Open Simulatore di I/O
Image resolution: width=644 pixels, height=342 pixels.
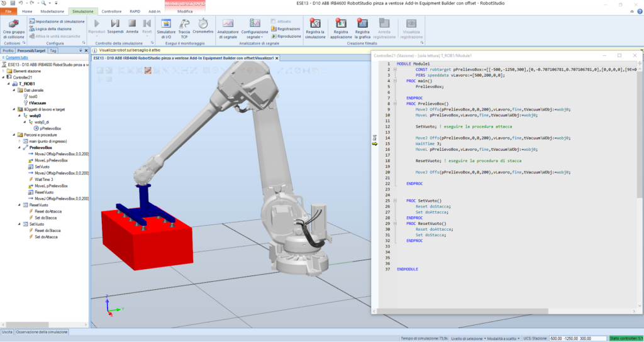point(166,28)
